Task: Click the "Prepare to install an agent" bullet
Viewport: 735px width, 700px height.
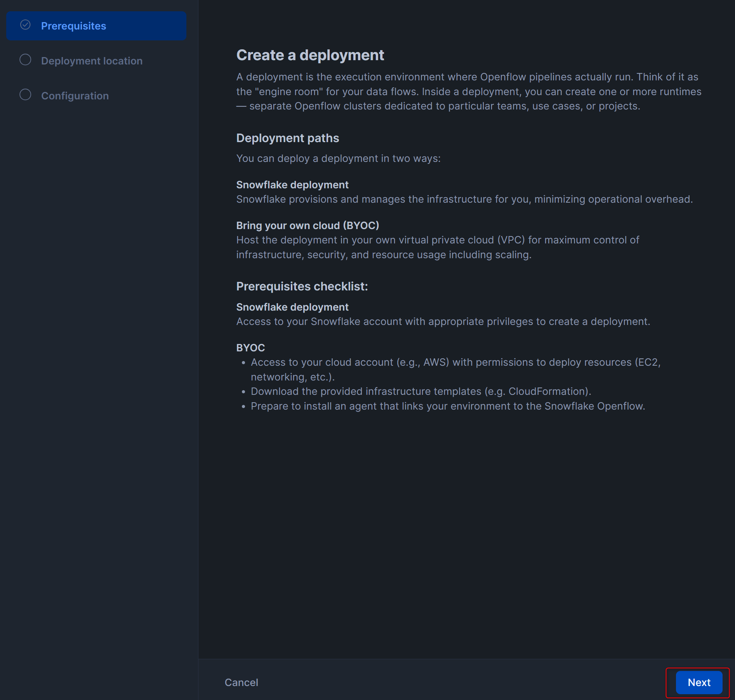Action: pos(448,406)
